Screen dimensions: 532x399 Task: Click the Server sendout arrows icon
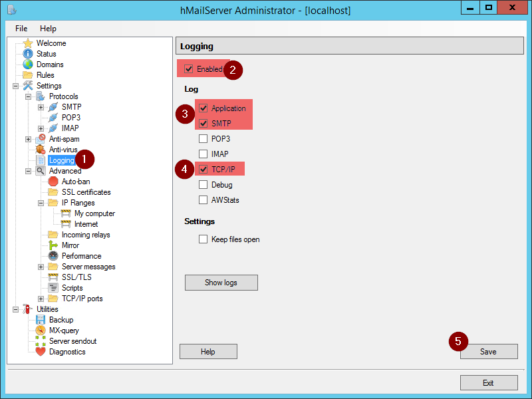click(41, 341)
